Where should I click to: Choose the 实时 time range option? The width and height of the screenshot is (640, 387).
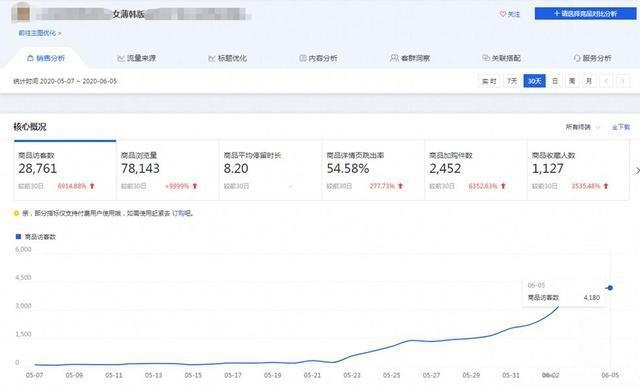(x=489, y=81)
